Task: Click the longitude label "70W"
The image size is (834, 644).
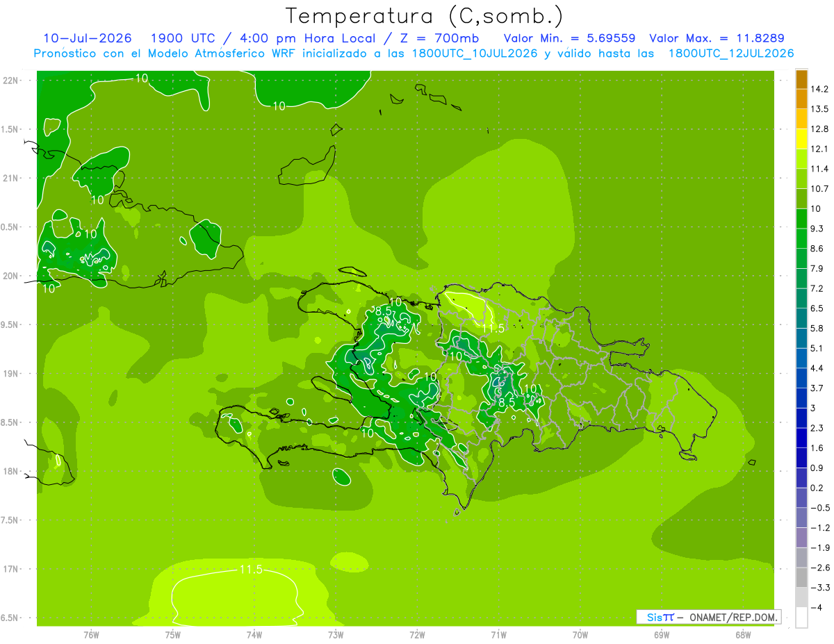Action: 580,634
